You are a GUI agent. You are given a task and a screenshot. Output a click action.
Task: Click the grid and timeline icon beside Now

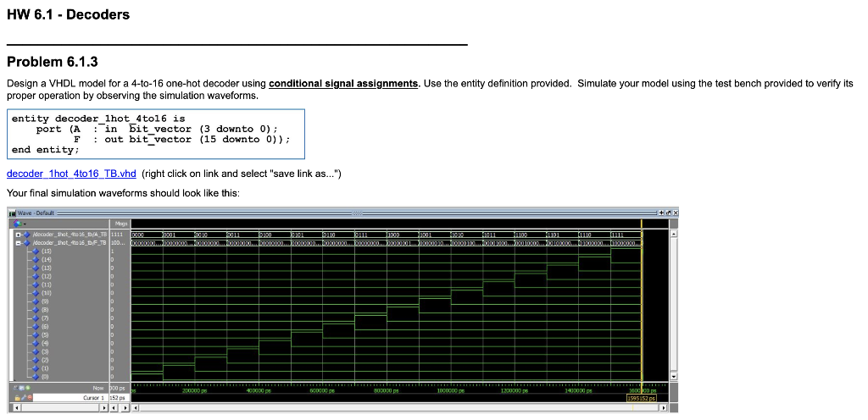click(x=22, y=388)
